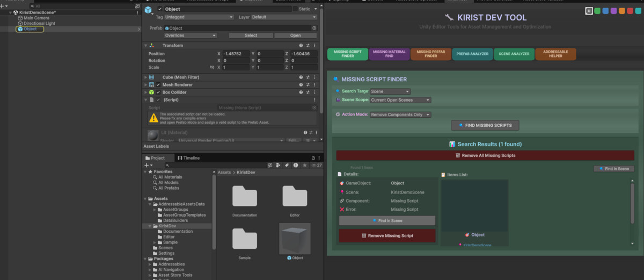Click the Remove All Missing Scripts button

point(485,155)
